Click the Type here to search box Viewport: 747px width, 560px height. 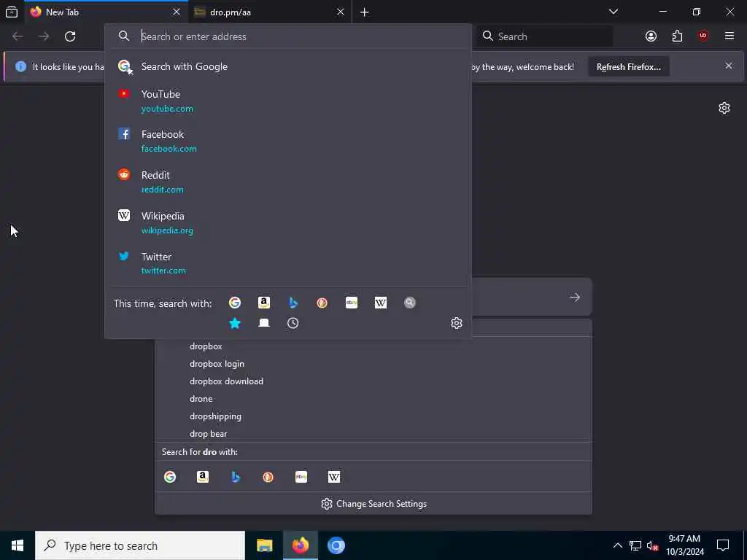(x=140, y=545)
